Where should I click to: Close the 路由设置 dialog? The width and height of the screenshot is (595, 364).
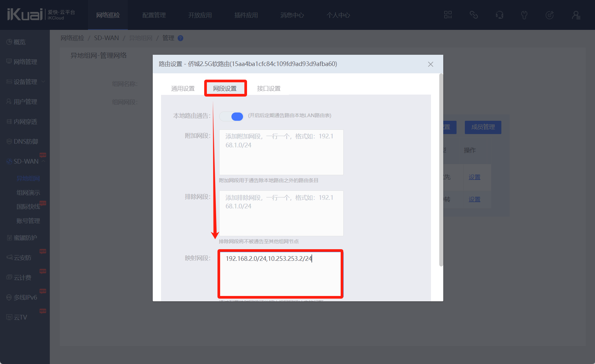pos(430,64)
